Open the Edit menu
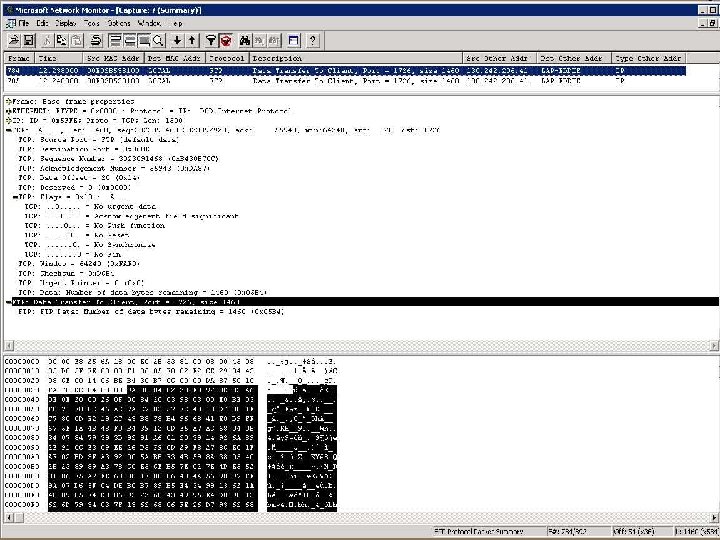Image resolution: width=720 pixels, height=540 pixels. tap(42, 23)
